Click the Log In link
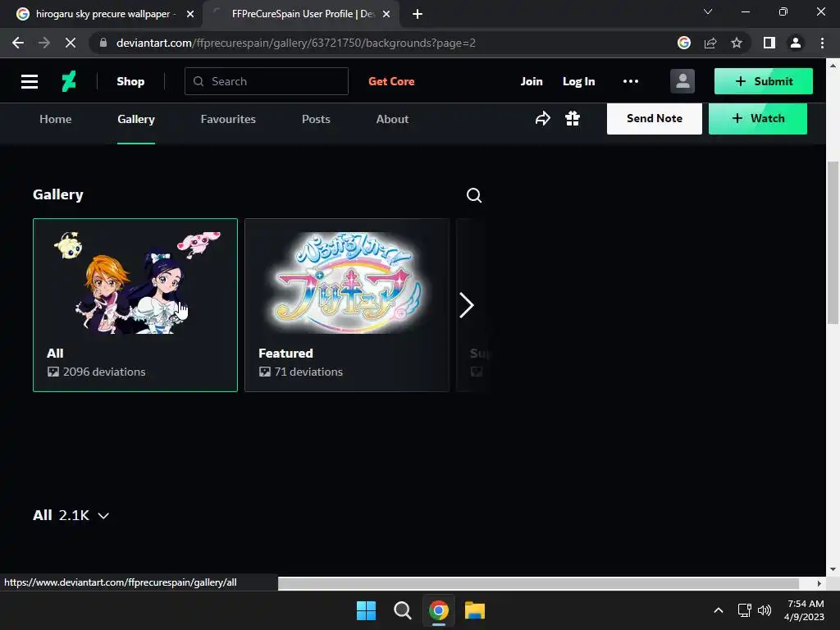 578,81
